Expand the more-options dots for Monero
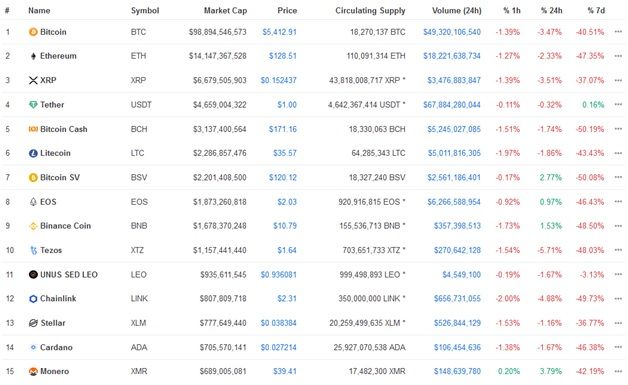 (618, 371)
